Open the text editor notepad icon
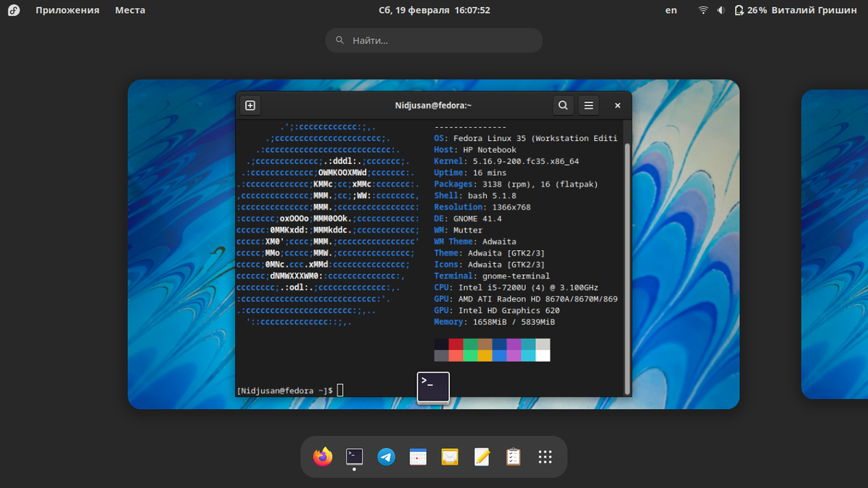The width and height of the screenshot is (868, 488). point(482,457)
